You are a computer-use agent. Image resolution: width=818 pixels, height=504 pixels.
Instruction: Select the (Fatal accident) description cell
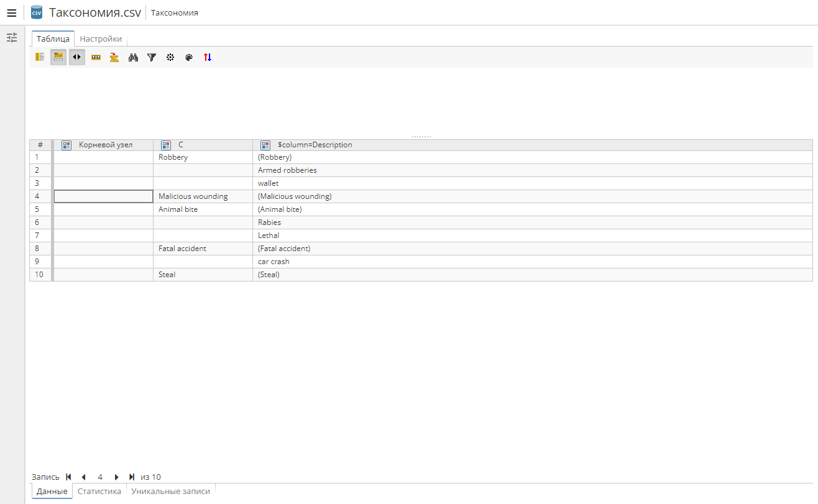533,249
